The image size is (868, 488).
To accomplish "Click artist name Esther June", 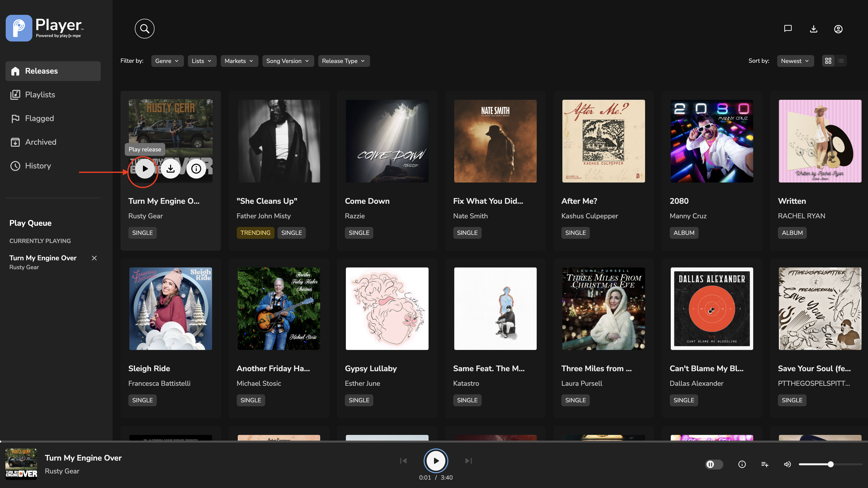I will [362, 384].
